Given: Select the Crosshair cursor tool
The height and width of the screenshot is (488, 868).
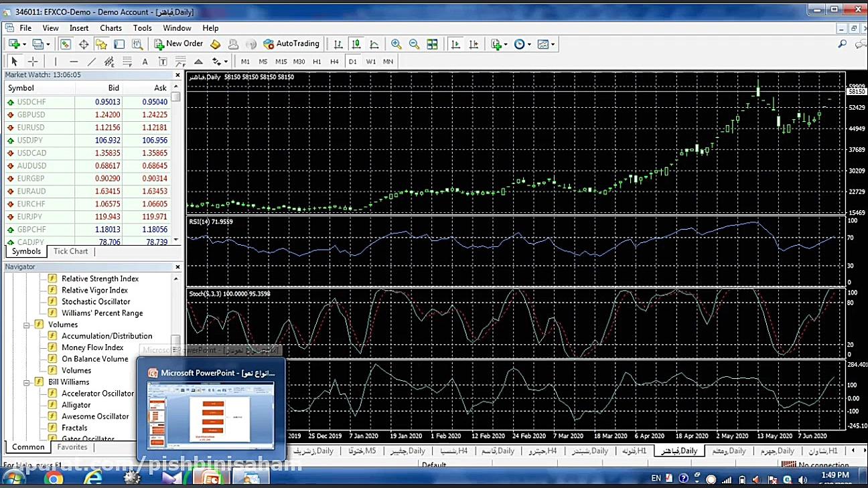Looking at the screenshot, I should 32,62.
